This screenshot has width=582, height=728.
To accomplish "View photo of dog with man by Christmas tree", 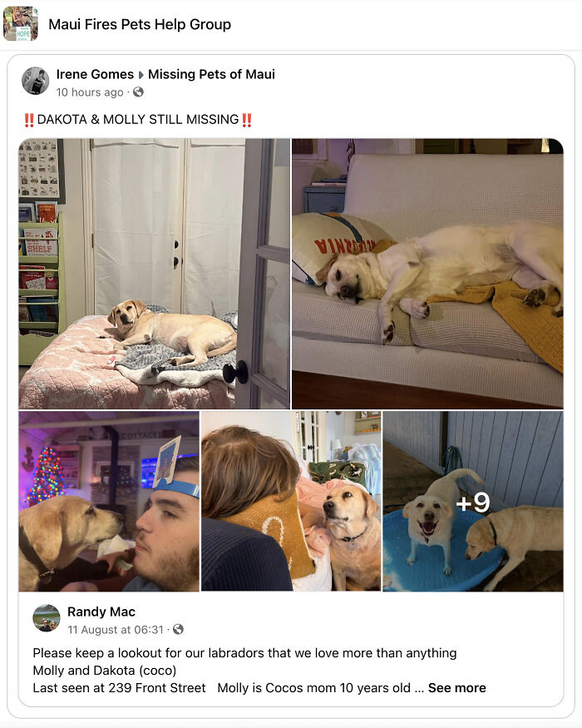I will tap(109, 501).
